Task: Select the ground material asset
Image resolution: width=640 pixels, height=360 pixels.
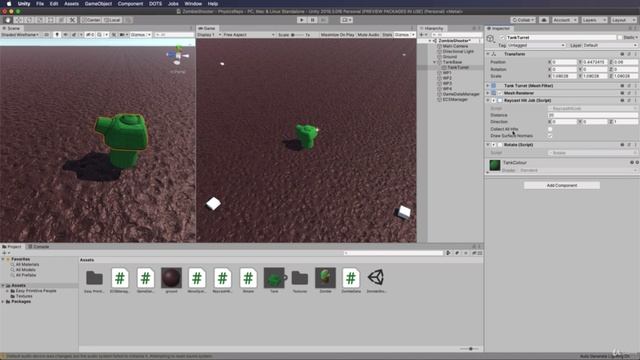Action: [x=171, y=278]
